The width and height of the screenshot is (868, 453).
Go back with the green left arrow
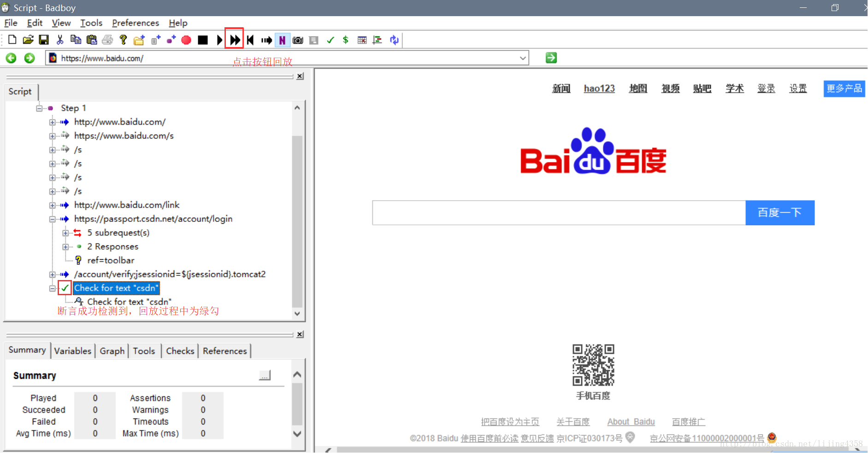pyautogui.click(x=11, y=58)
